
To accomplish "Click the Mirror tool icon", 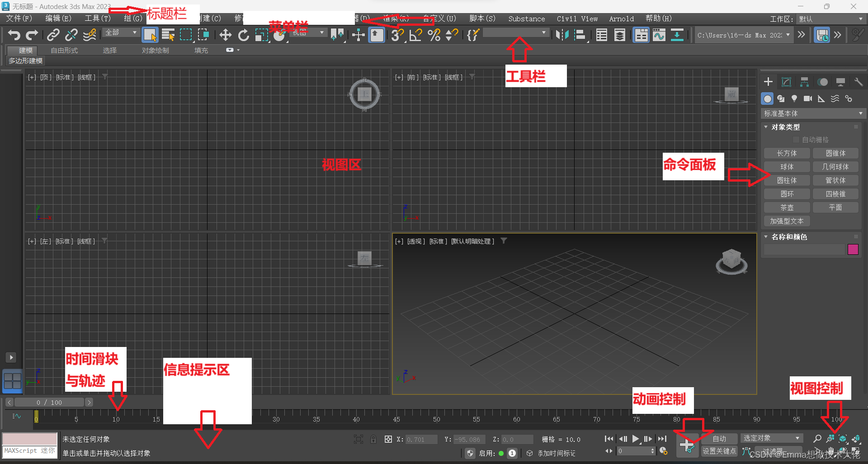I will tap(562, 35).
